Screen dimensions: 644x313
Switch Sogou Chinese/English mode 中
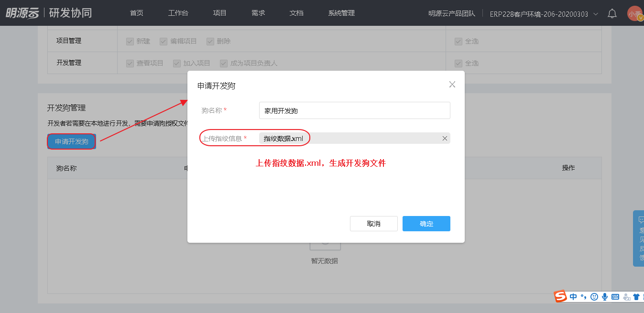pos(573,297)
